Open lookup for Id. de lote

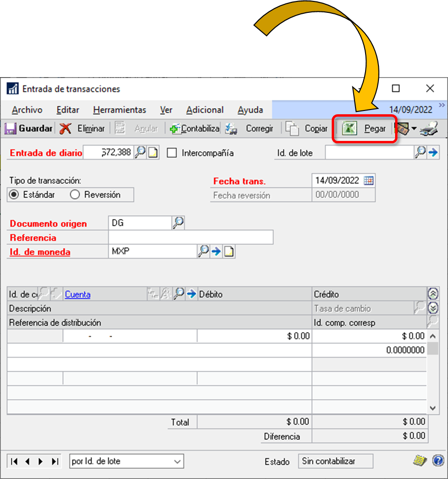click(420, 152)
